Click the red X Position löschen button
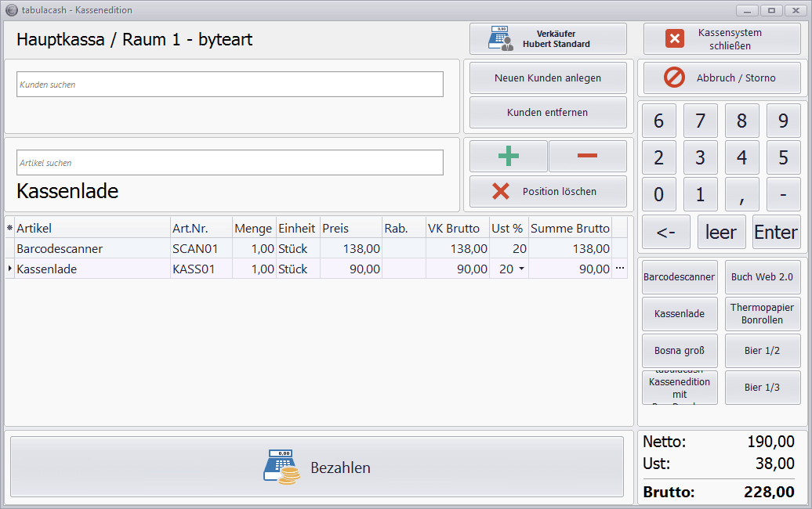The height and width of the screenshot is (509, 812). 548,192
